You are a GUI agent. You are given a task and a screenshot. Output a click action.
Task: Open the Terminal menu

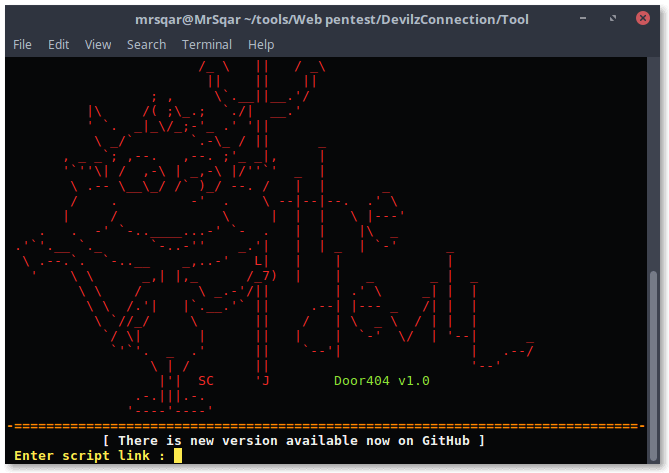click(x=207, y=44)
